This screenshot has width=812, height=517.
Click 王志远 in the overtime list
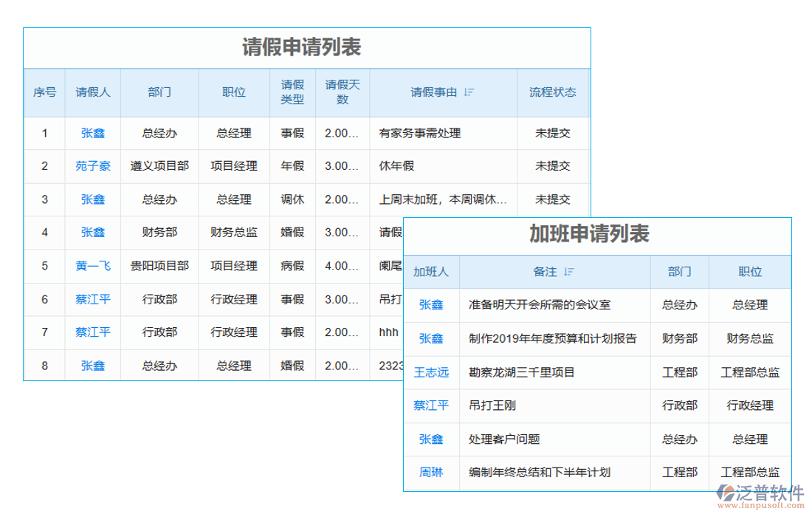tap(433, 372)
